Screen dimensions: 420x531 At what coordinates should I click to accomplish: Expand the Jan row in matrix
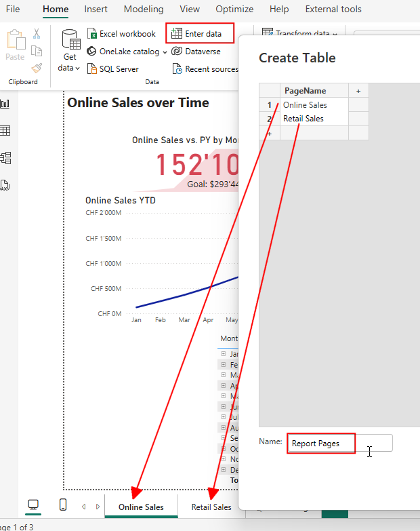click(x=223, y=353)
